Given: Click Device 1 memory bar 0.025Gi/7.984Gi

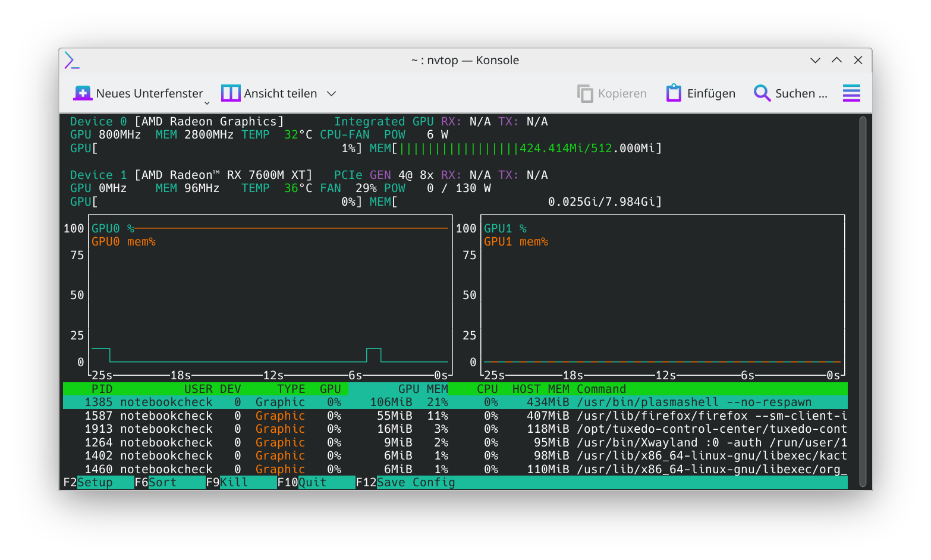Looking at the screenshot, I should (516, 202).
